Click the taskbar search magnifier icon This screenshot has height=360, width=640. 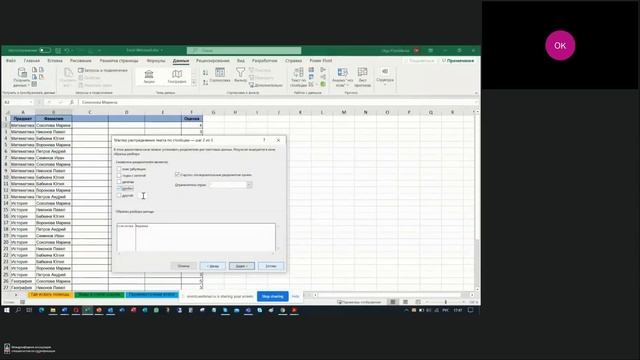click(18, 310)
